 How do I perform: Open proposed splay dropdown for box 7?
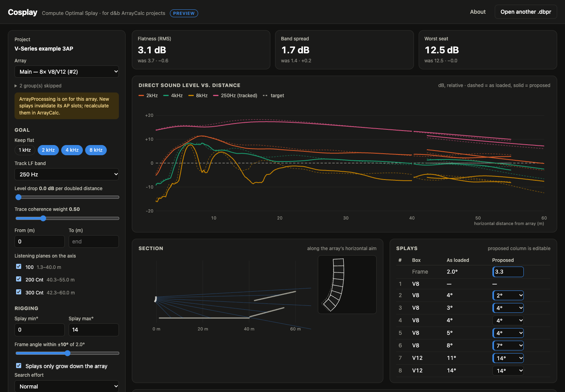(x=508, y=358)
